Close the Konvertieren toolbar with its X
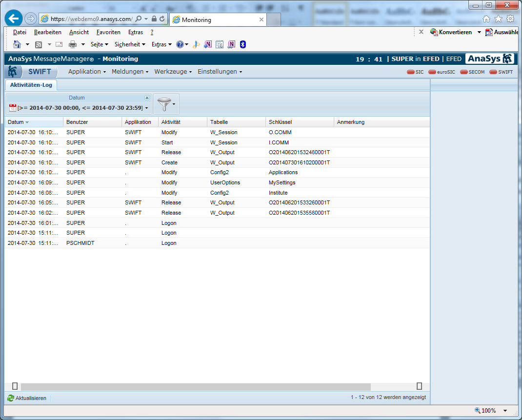This screenshot has height=420, width=522. pyautogui.click(x=421, y=32)
